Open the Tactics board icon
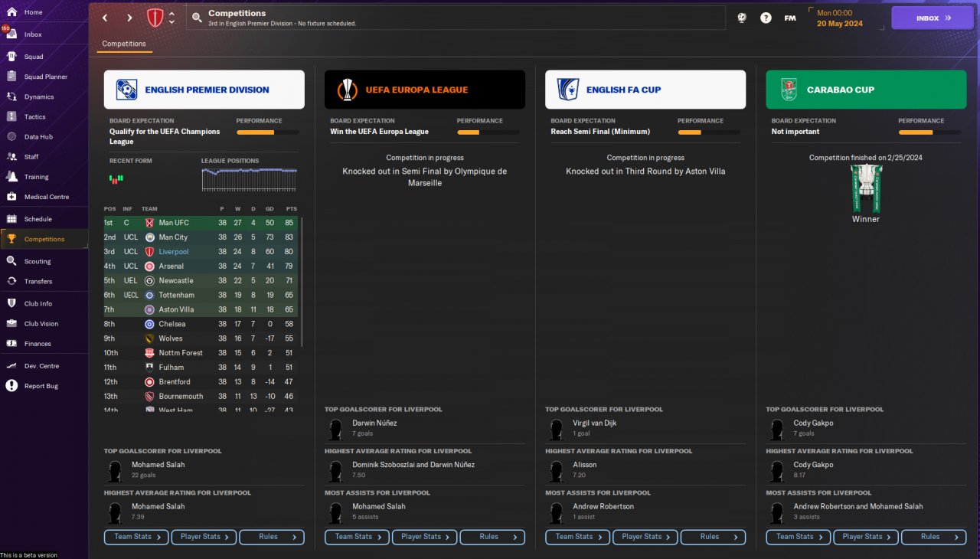Viewport: 980px width, 559px height. point(11,116)
